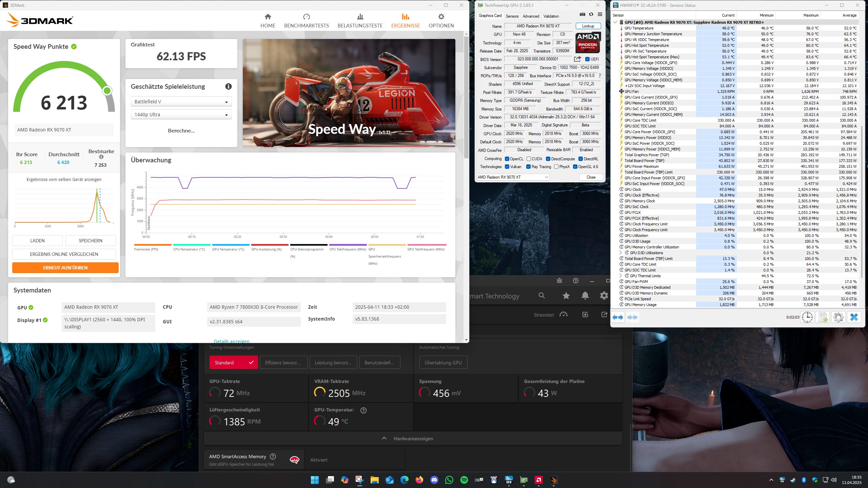
Task: Expand the GPU Thermal Limits row
Action: (621, 276)
